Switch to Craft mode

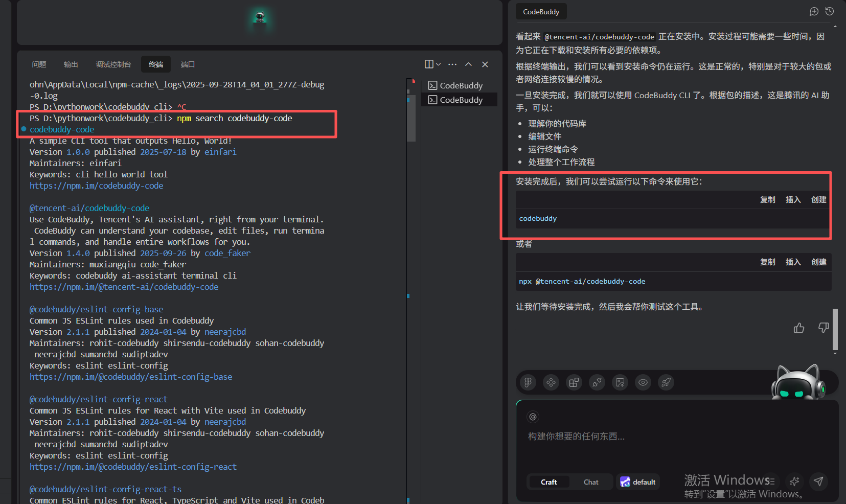click(549, 482)
